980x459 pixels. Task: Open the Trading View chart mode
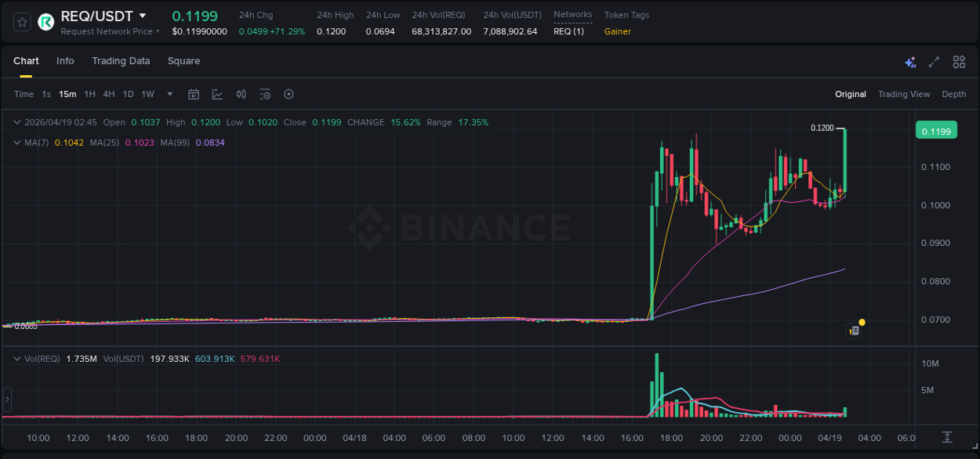[904, 94]
